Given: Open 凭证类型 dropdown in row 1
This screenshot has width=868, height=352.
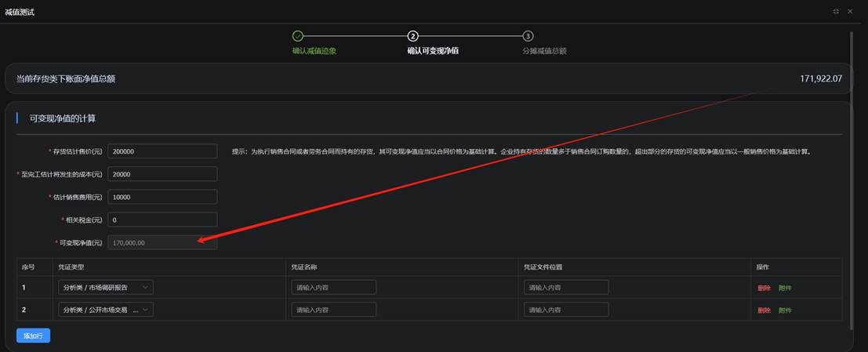Looking at the screenshot, I should pyautogui.click(x=106, y=288).
